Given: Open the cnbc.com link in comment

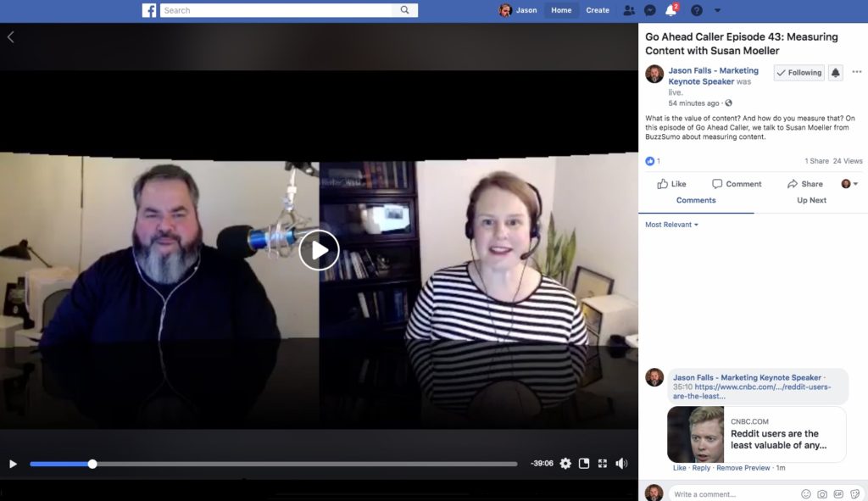Looking at the screenshot, I should tap(752, 392).
